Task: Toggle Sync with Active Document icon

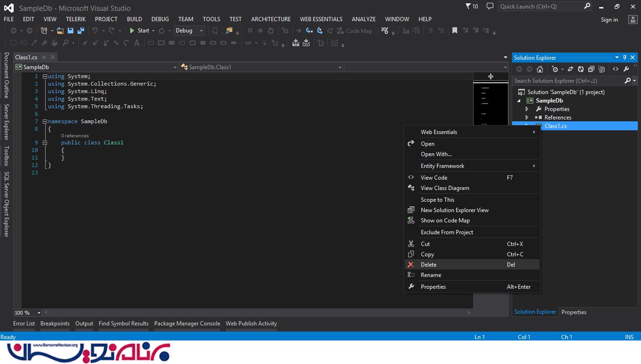Action: coord(570,69)
